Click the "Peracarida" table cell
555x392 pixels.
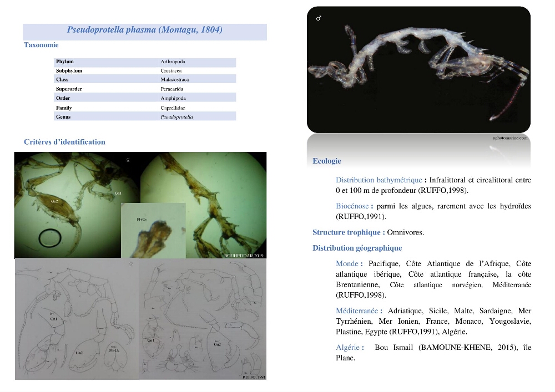[x=171, y=89]
